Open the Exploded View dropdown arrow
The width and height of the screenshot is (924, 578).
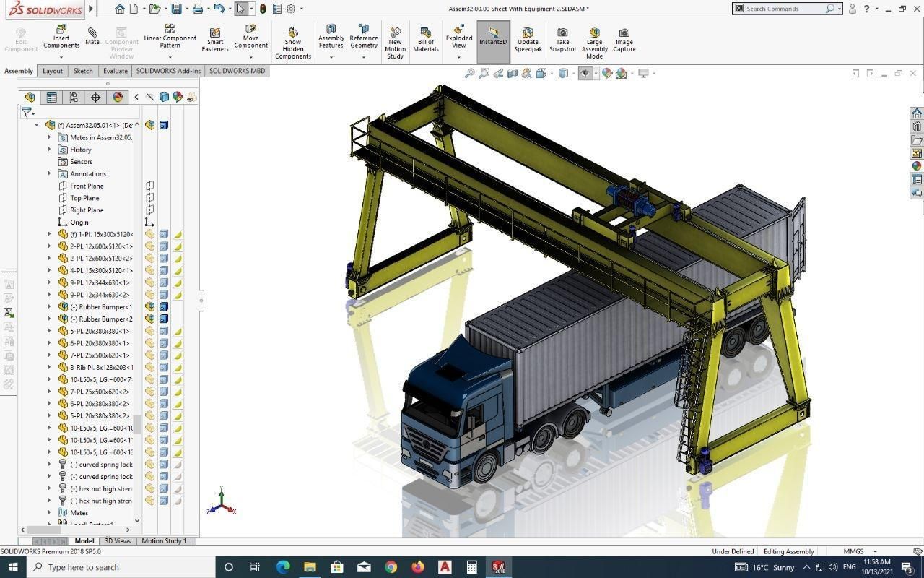coord(459,56)
